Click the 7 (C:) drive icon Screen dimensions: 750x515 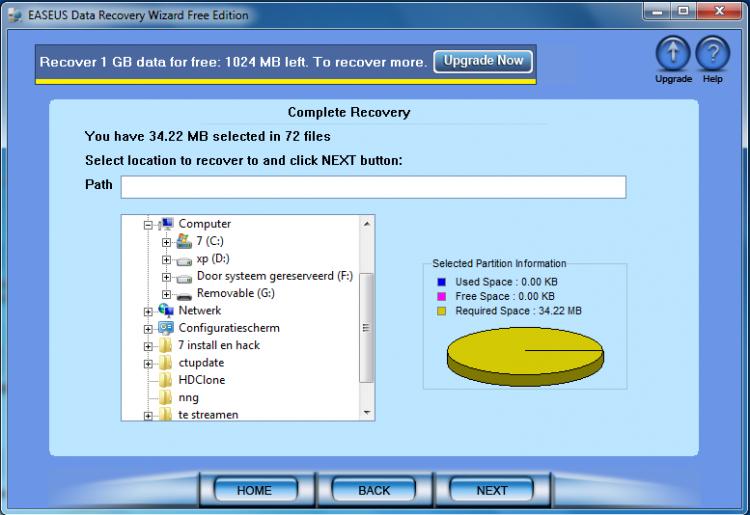tap(184, 241)
